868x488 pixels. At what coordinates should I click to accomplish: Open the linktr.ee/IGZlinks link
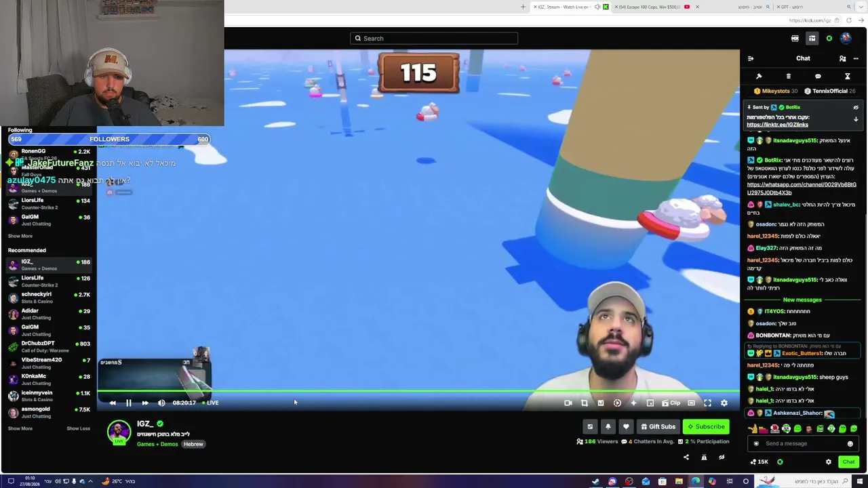(777, 125)
